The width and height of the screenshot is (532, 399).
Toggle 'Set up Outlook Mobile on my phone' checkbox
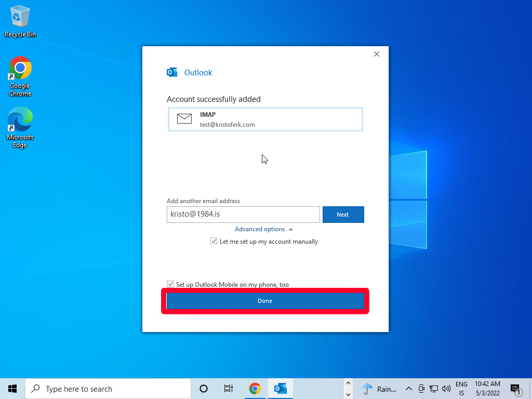coord(170,284)
